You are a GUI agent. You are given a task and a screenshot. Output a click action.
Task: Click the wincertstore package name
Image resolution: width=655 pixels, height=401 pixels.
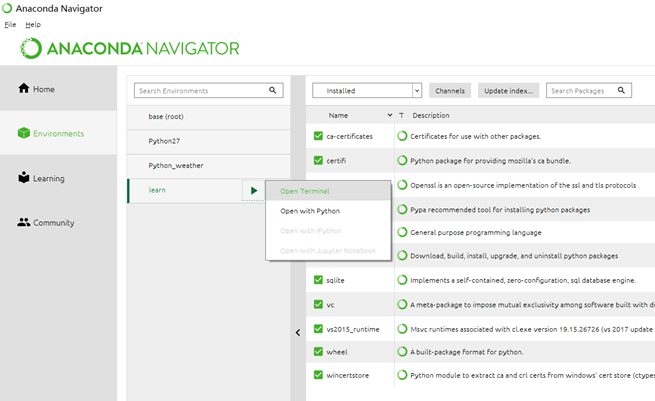point(348,375)
